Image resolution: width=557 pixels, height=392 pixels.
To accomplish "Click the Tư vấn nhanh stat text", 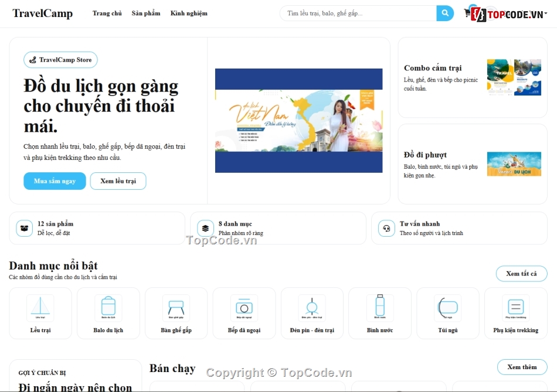I will point(420,224).
